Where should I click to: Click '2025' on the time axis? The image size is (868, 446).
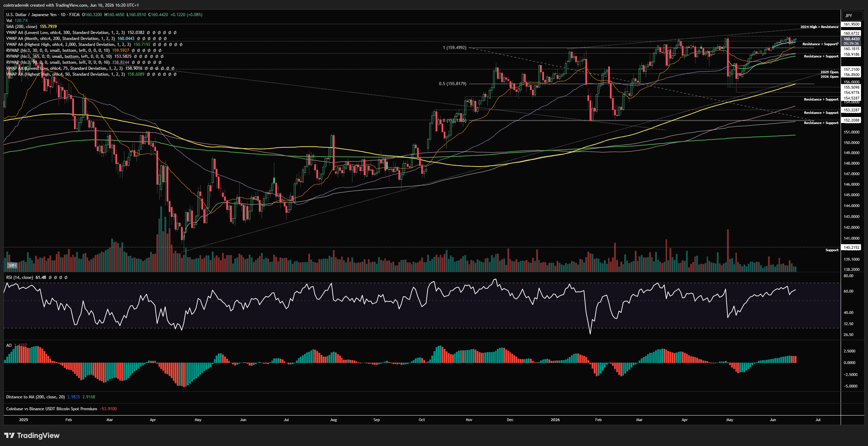pyautogui.click(x=23, y=420)
